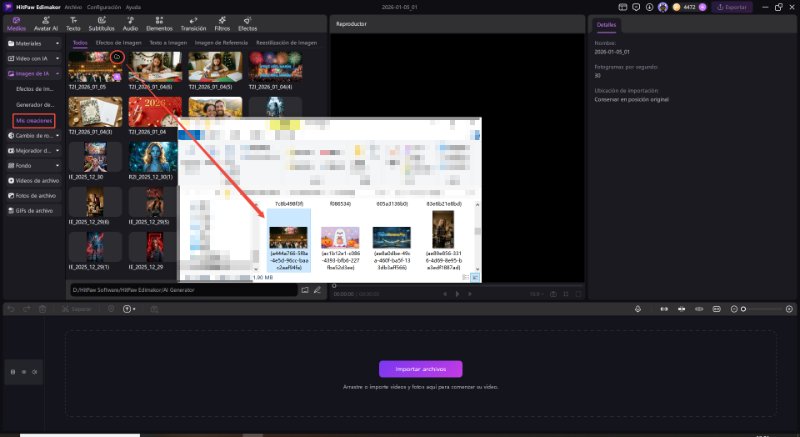Open the Configuración menu
The height and width of the screenshot is (437, 800).
104,6
